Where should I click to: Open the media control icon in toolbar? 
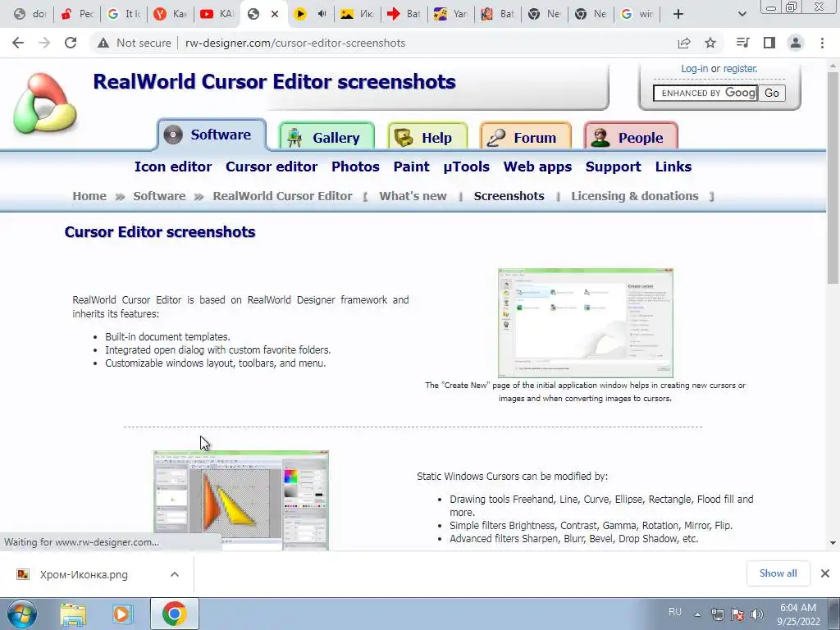click(742, 43)
